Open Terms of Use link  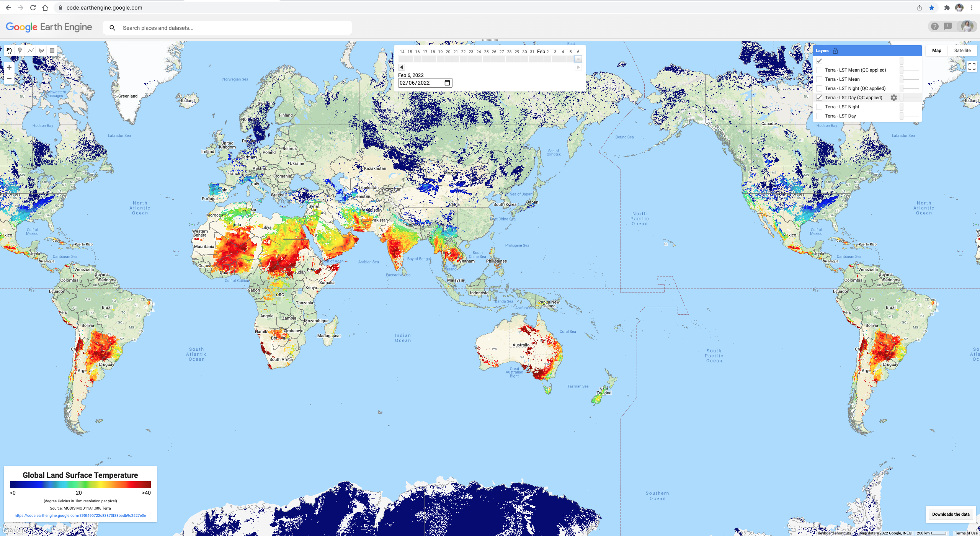(966, 533)
